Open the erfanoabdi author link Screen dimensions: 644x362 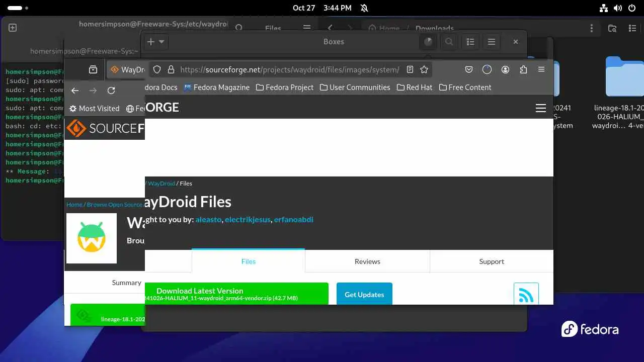[x=293, y=219]
